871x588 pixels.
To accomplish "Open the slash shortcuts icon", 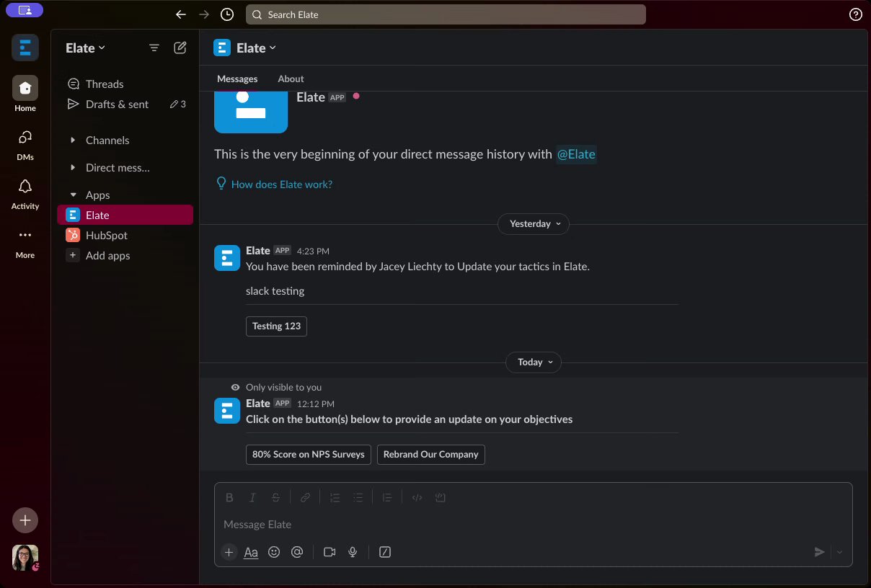I will [385, 552].
